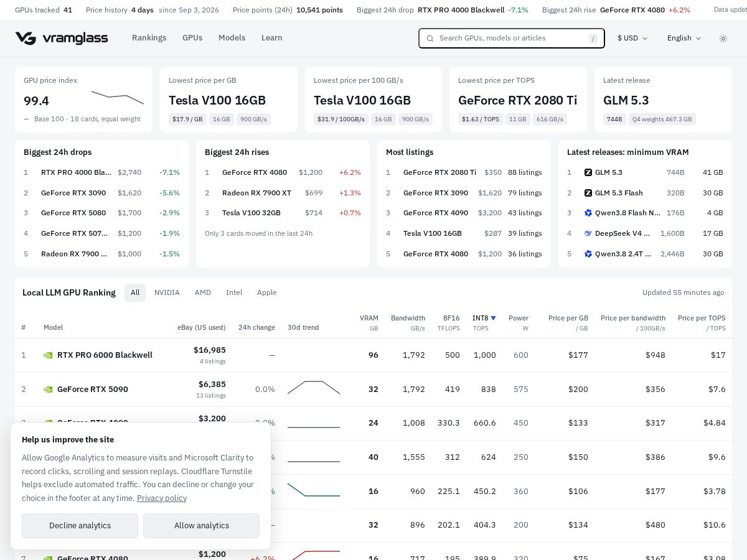Open the Rankings nav menu
This screenshot has width=747, height=560.
click(149, 38)
